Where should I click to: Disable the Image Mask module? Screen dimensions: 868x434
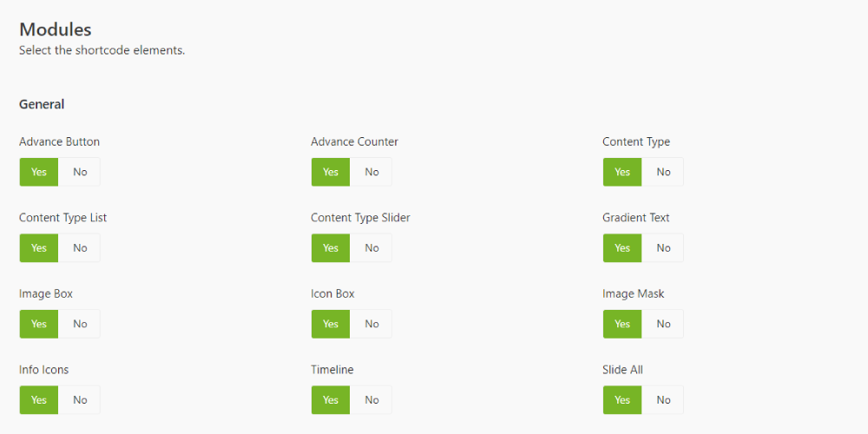[x=663, y=324]
